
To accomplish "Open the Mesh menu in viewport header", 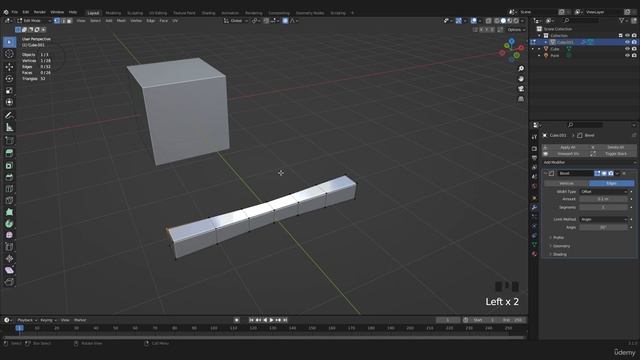I will 121,20.
